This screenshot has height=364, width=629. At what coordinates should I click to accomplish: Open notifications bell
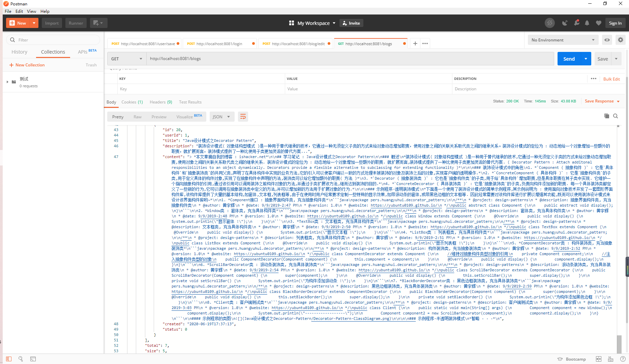click(587, 23)
